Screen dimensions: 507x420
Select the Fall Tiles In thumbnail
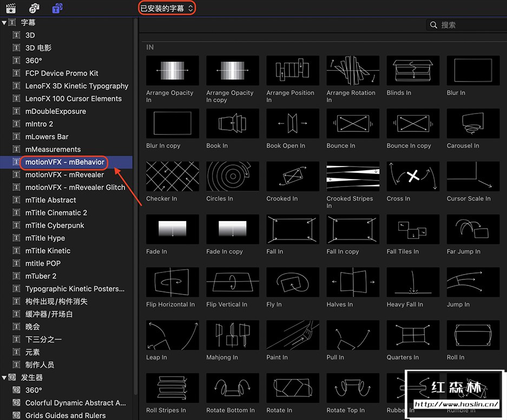click(x=413, y=229)
